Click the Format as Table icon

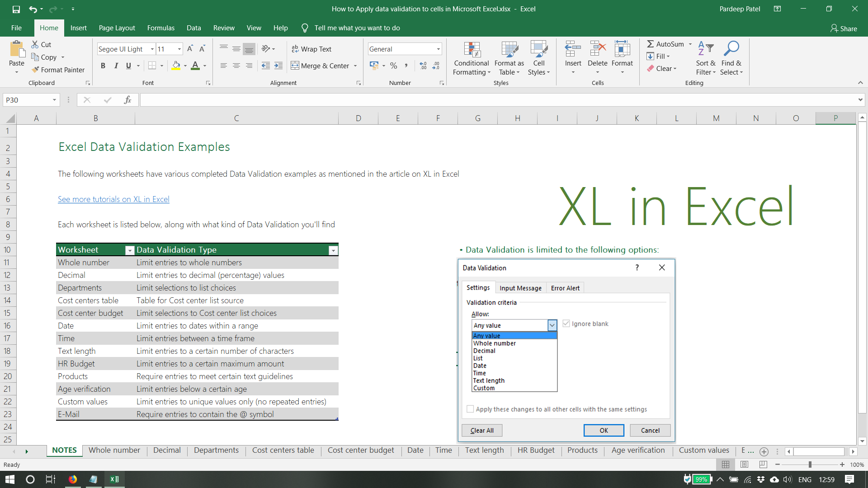pos(509,50)
